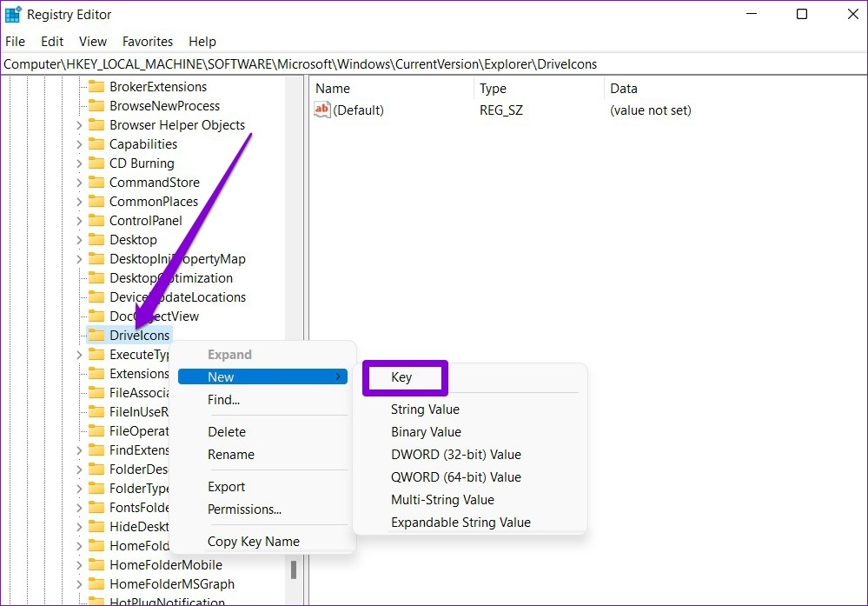Select the CommonPlaces tree item label
This screenshot has height=606, width=868.
tap(153, 202)
